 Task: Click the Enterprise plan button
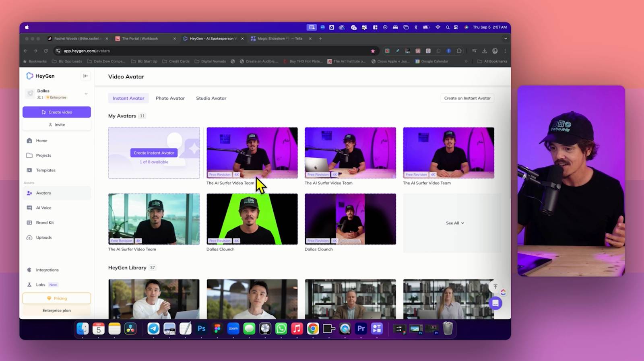pyautogui.click(x=57, y=310)
